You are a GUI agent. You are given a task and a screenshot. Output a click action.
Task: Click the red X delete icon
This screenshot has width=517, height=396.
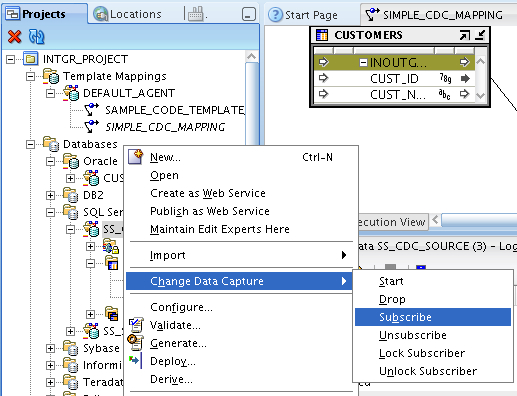(x=14, y=36)
